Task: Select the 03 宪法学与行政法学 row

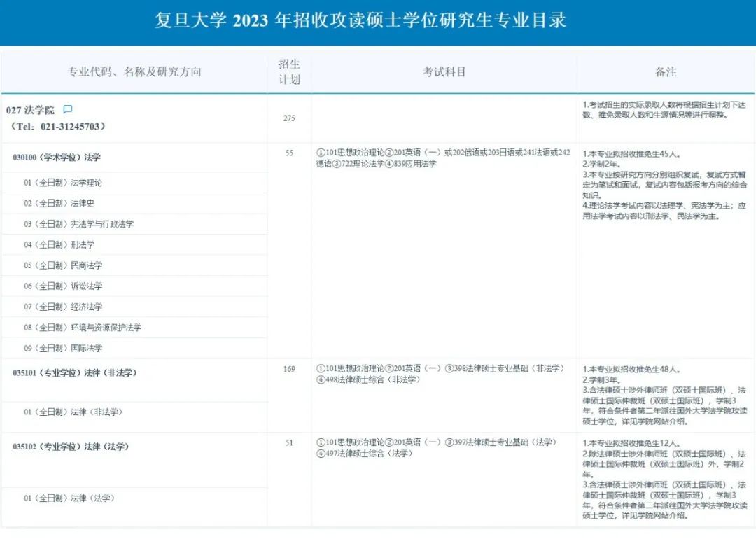Action: click(x=78, y=224)
